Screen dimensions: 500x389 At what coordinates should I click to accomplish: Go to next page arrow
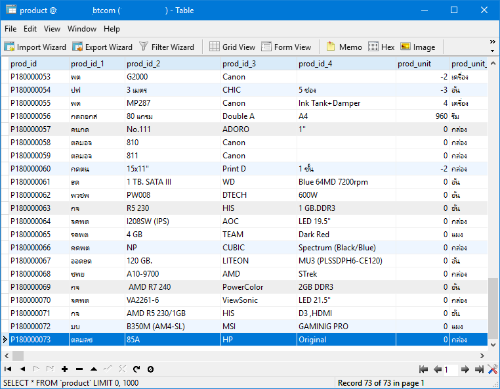[x=465, y=369]
